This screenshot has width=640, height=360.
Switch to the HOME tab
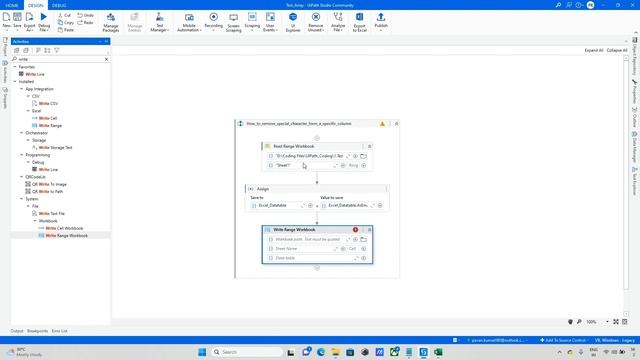pos(12,5)
